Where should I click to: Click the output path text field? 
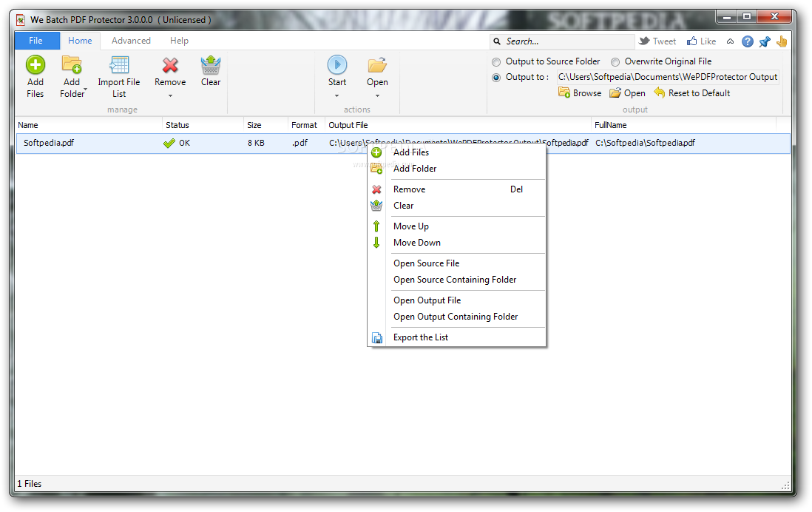[668, 77]
